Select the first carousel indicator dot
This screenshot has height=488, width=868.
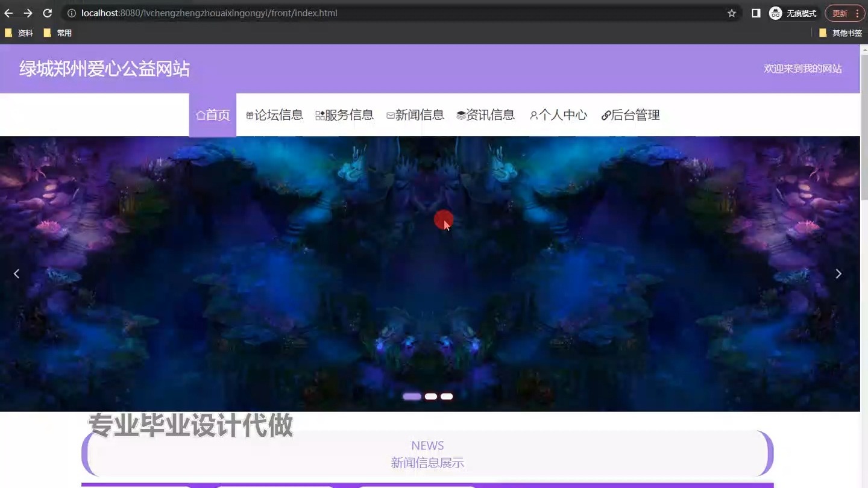click(x=412, y=396)
